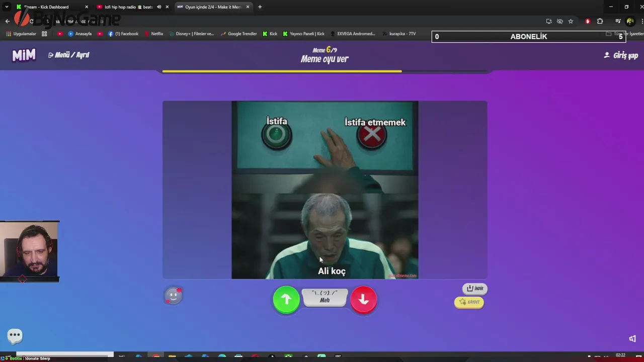Open the Google Trendler bookmark
The width and height of the screenshot is (644, 362).
(238, 34)
